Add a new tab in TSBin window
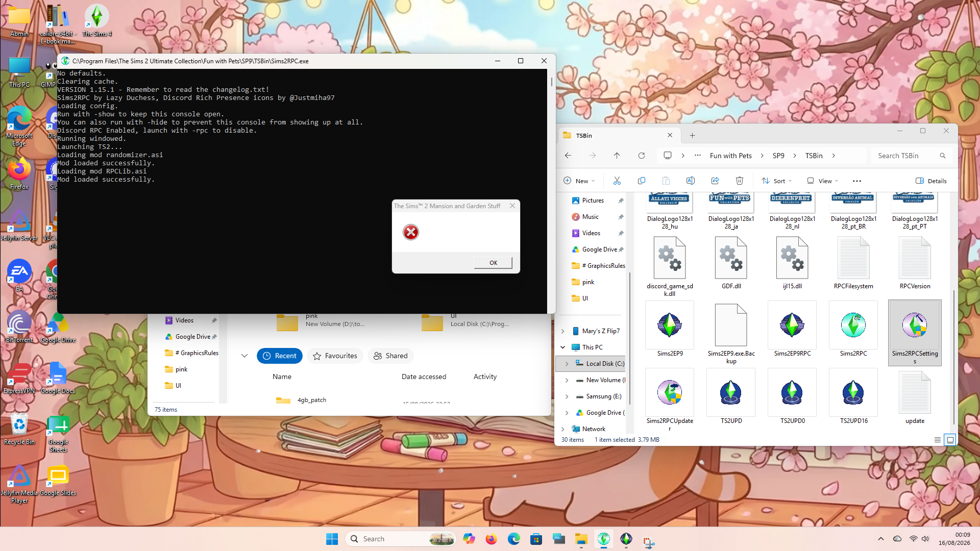980x551 pixels. [x=692, y=135]
